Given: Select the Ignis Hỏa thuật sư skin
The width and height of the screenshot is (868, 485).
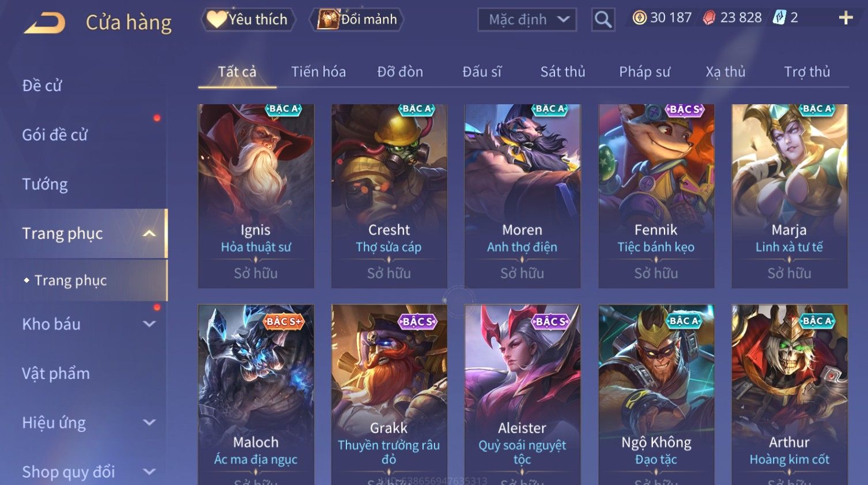Looking at the screenshot, I should tap(256, 196).
